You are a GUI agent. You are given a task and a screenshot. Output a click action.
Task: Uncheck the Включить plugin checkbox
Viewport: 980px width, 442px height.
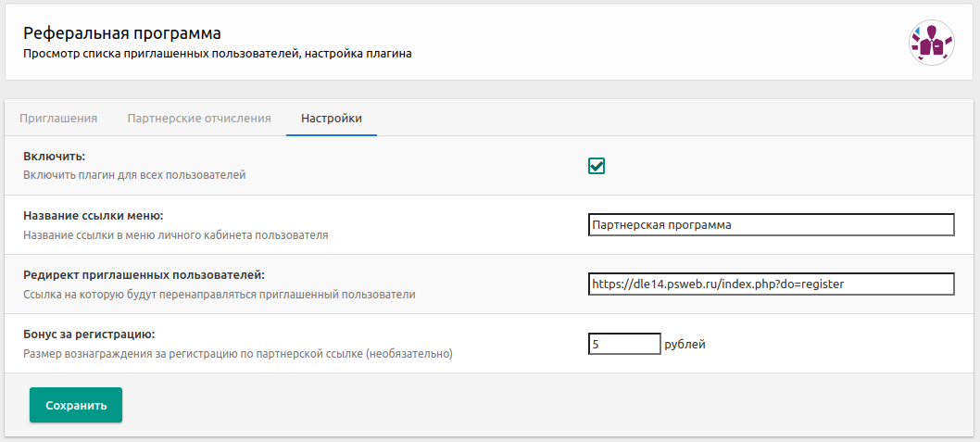597,166
